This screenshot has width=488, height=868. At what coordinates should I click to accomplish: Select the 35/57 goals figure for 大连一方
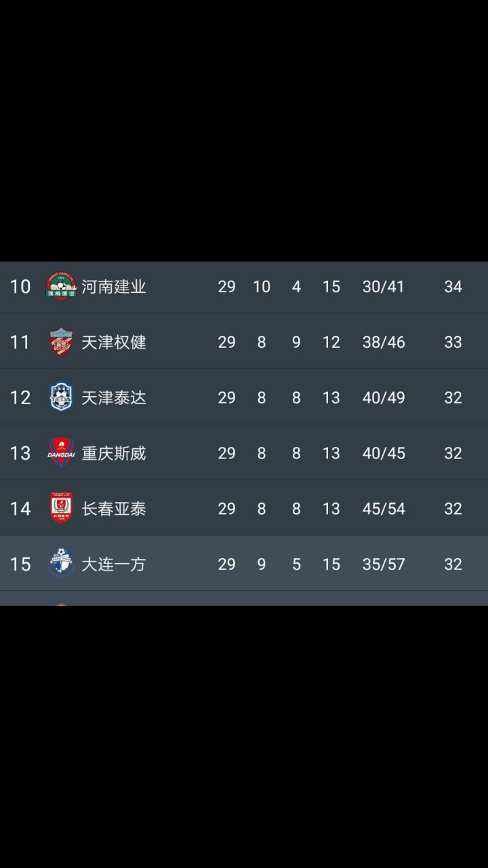(x=384, y=564)
